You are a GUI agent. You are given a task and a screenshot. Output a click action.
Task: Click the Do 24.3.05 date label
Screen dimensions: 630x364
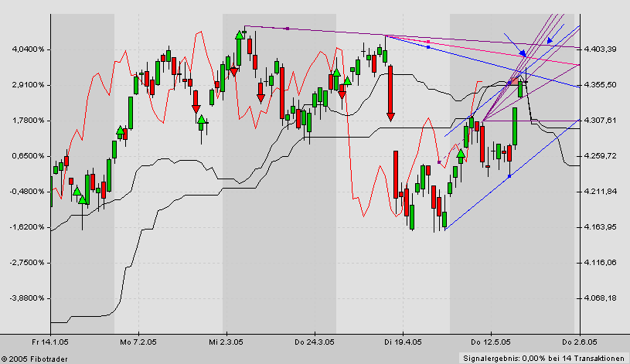[x=314, y=342]
